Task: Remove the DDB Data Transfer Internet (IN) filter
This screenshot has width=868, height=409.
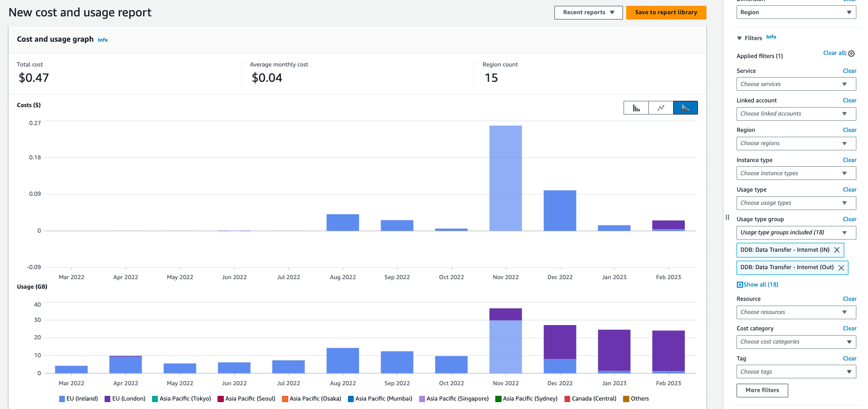Action: click(x=837, y=250)
